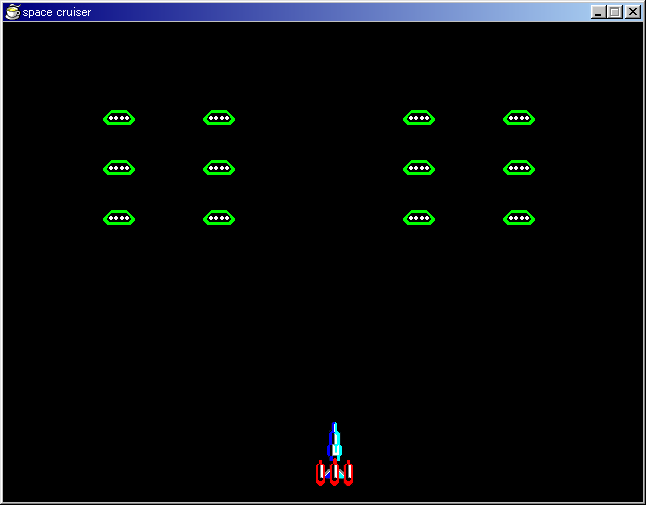This screenshot has width=646, height=505.
Task: Open the space cruiser window system icon
Action: [x=12, y=12]
